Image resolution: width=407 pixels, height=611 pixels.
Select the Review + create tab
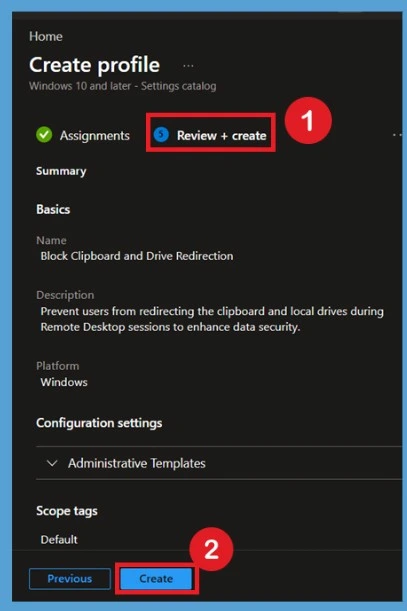point(211,135)
